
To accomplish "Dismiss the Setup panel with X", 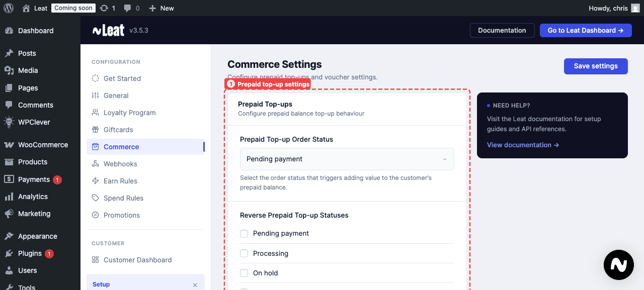I will [x=195, y=285].
